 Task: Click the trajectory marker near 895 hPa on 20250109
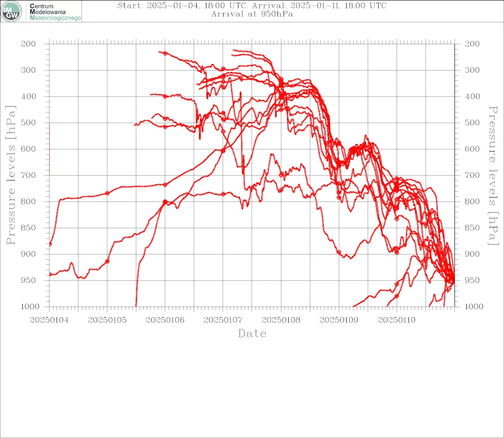[x=339, y=252]
